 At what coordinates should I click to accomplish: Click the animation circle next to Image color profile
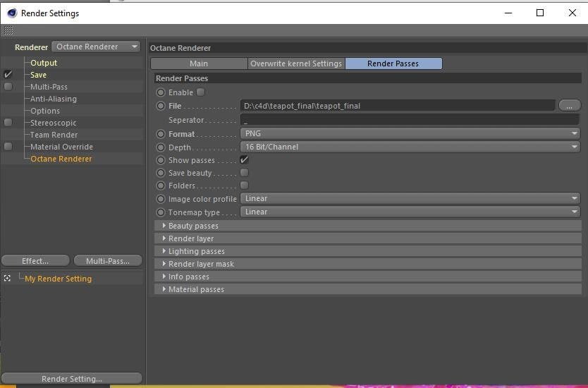161,199
